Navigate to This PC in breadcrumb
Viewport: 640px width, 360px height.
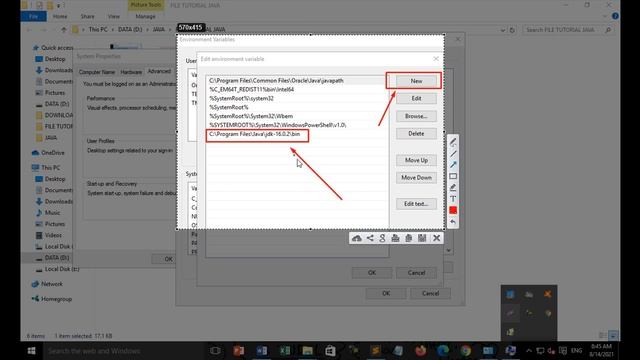click(x=98, y=29)
